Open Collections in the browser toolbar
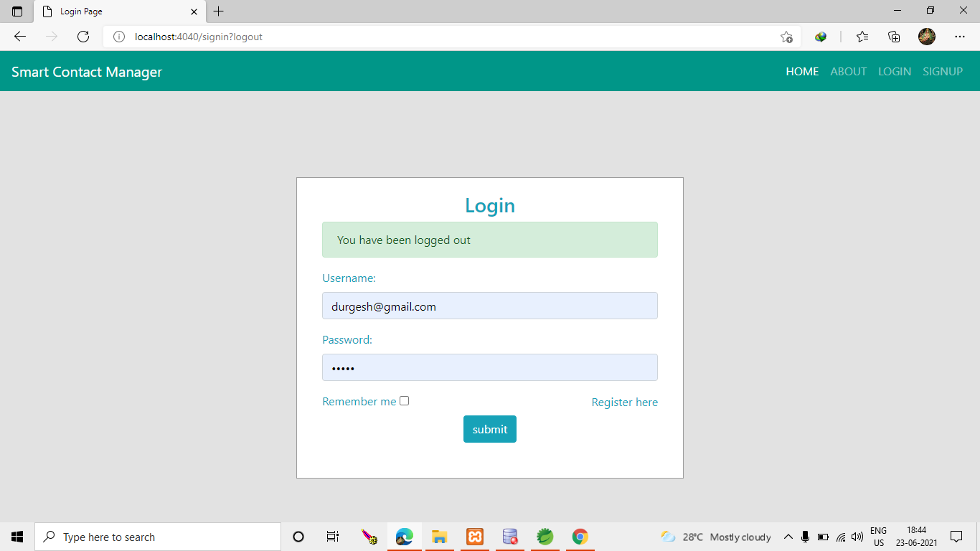This screenshot has height=551, width=980. click(894, 37)
